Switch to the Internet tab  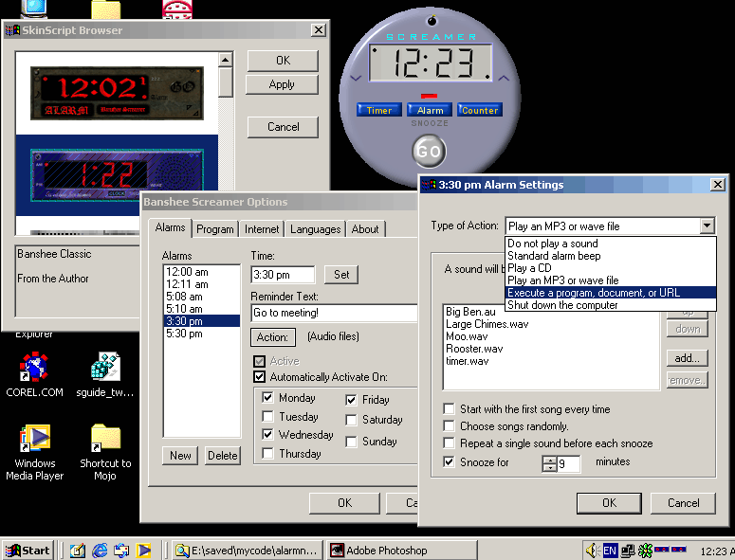tap(262, 229)
